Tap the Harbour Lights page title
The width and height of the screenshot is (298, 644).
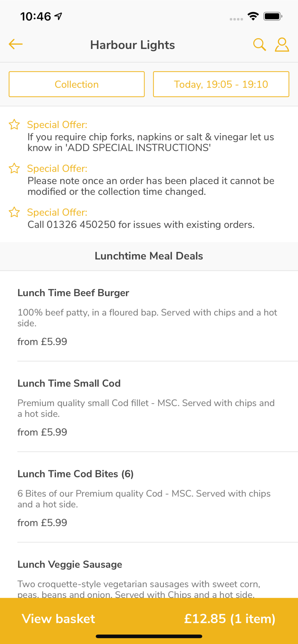pyautogui.click(x=132, y=45)
